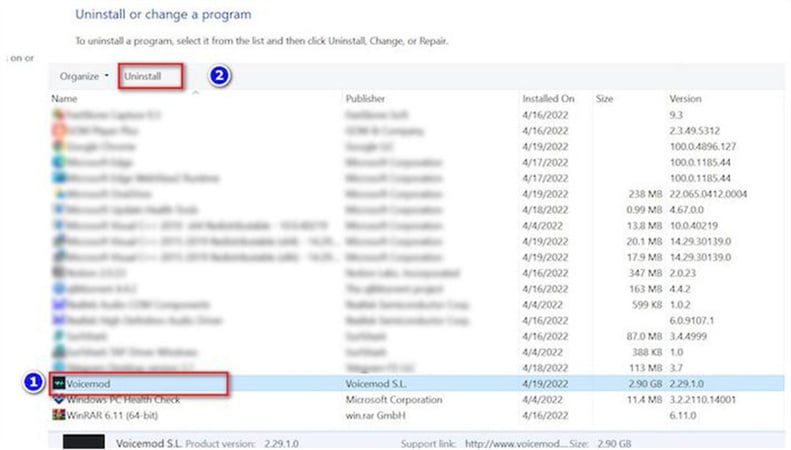This screenshot has height=450, width=791.
Task: Click the 17.9 MB size cell
Action: pos(644,257)
